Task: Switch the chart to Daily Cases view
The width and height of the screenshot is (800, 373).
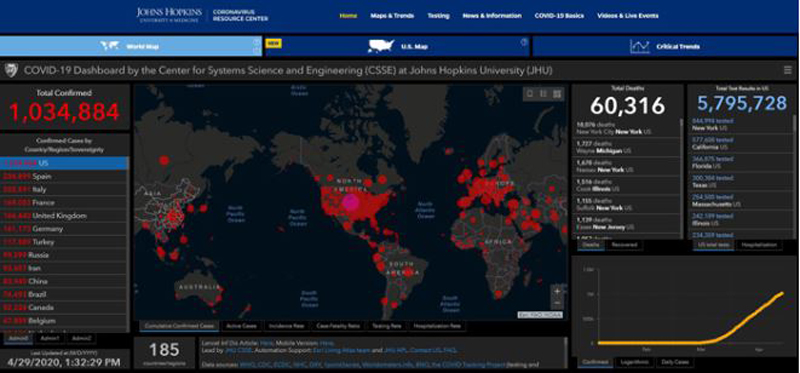Action: coord(674,362)
